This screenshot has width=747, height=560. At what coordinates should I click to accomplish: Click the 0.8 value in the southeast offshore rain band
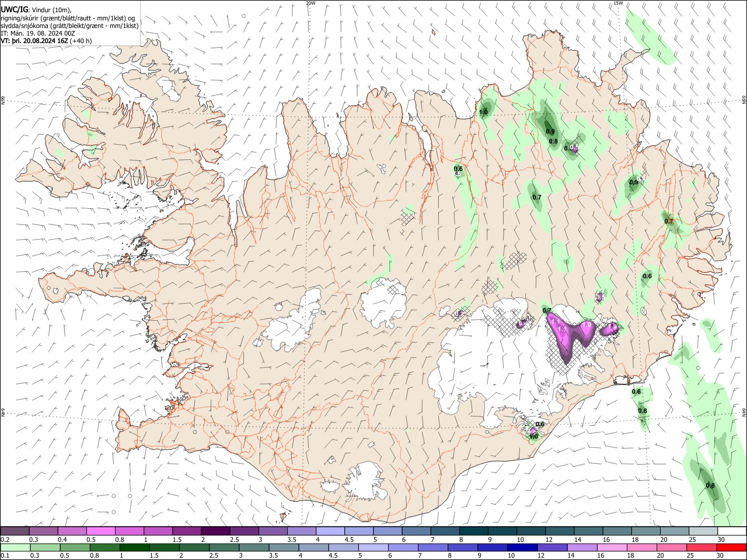coord(710,485)
